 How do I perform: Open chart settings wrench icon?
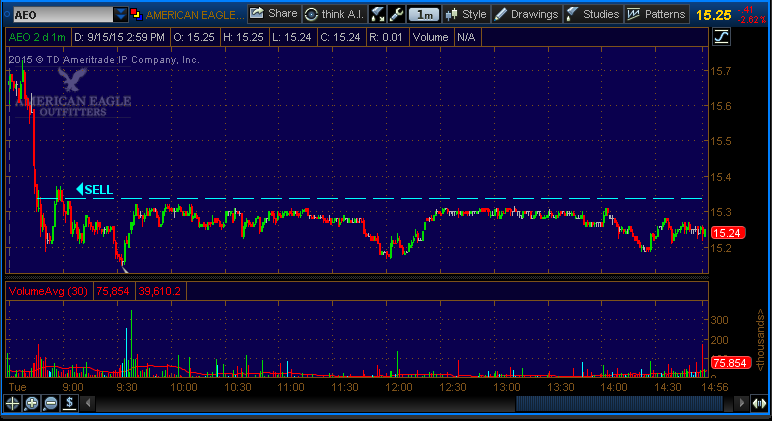point(396,14)
